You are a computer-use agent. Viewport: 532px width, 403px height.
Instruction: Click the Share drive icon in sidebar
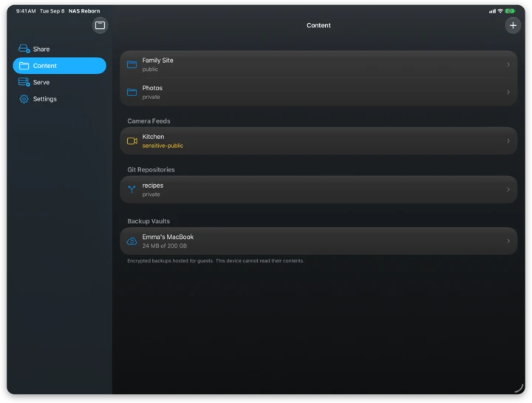24,49
